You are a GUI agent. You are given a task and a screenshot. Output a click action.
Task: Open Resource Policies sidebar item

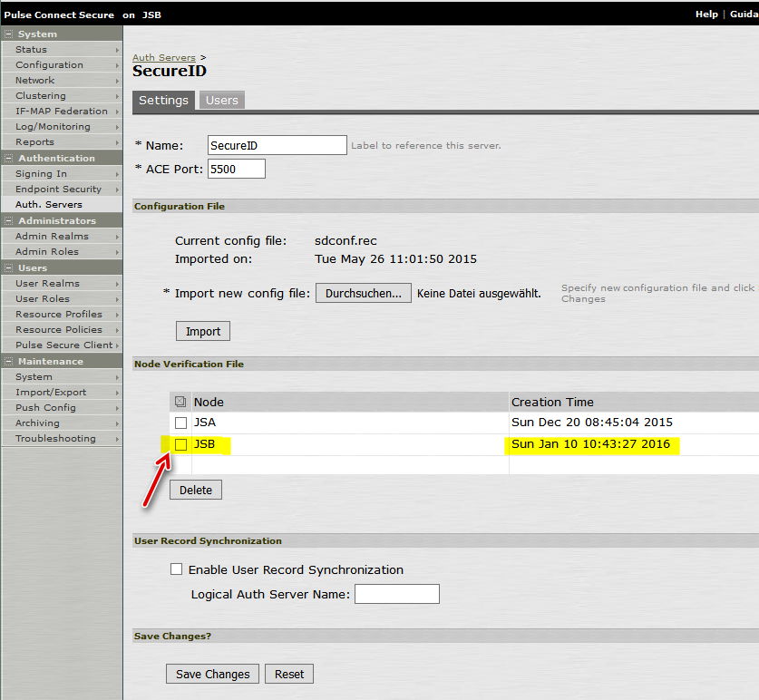coord(62,330)
